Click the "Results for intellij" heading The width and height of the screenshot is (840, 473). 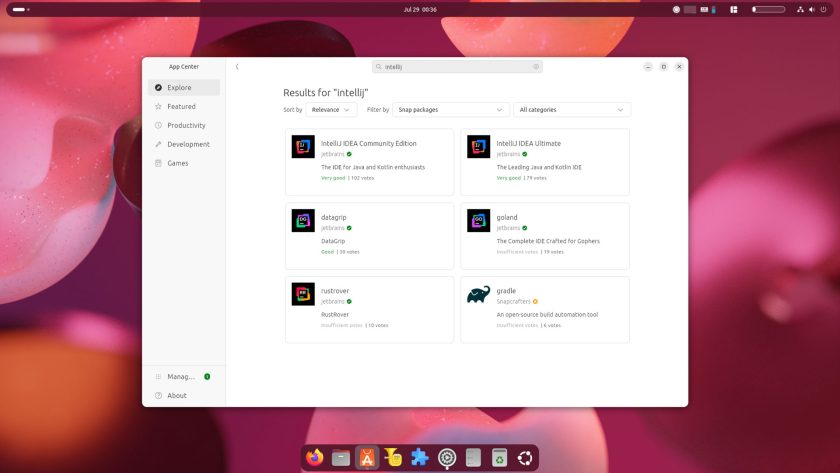[x=326, y=93]
